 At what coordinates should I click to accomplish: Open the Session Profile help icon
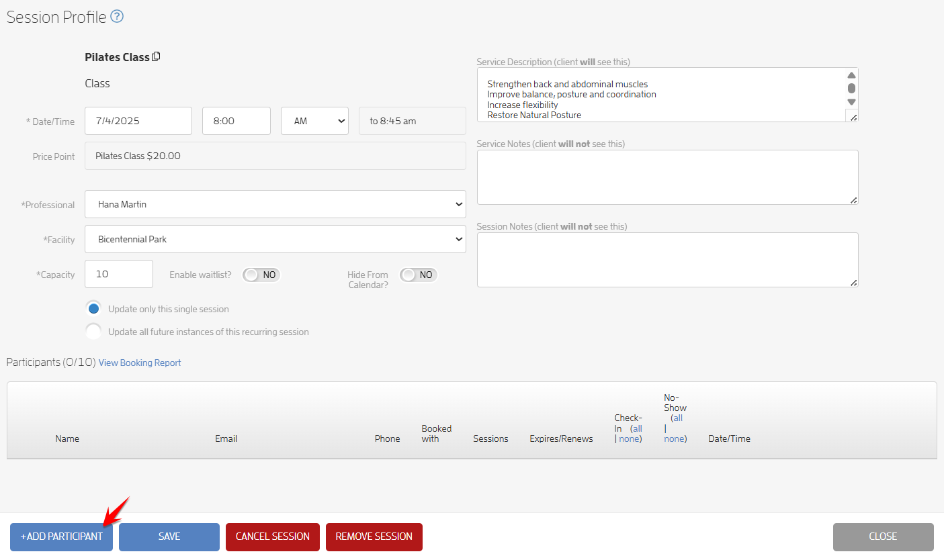click(117, 17)
